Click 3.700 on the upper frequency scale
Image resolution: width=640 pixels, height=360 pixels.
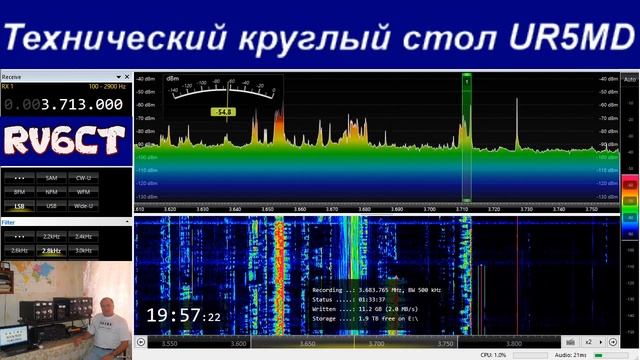point(429,209)
